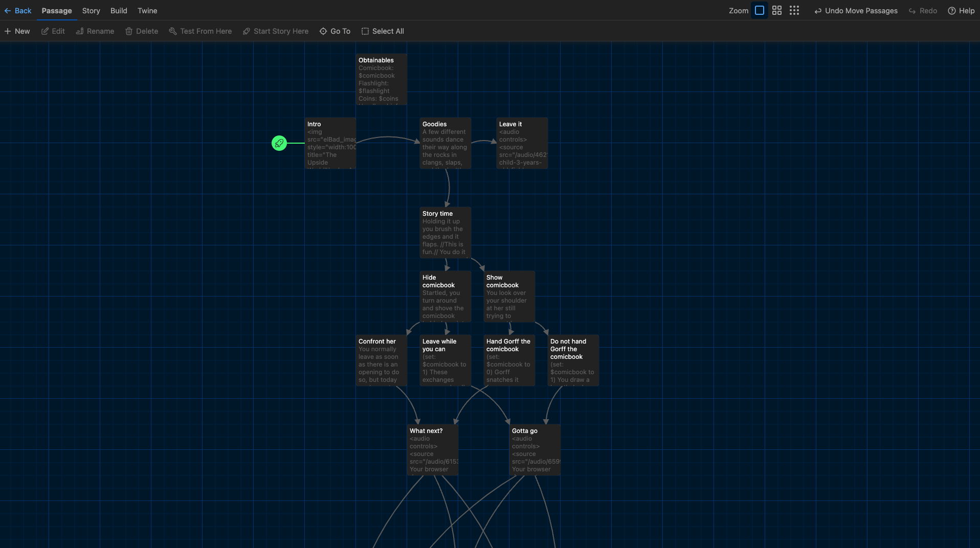Image resolution: width=980 pixels, height=548 pixels.
Task: Click the New passage plus icon
Action: point(8,31)
